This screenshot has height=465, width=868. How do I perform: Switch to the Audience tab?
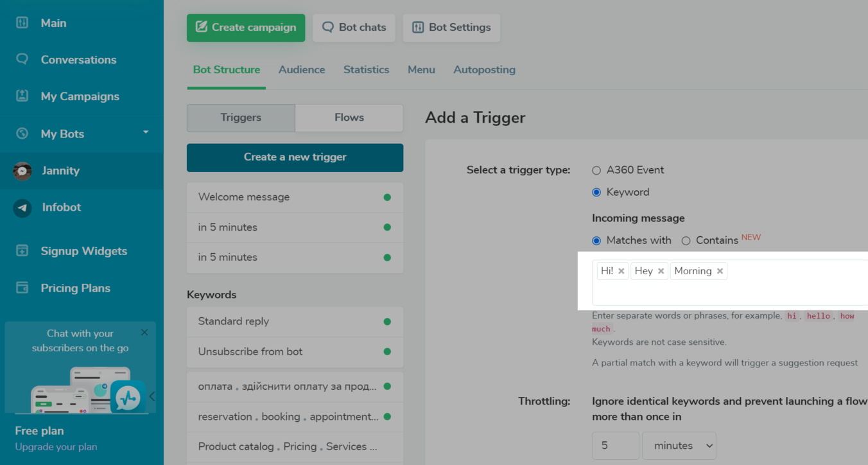click(x=302, y=70)
